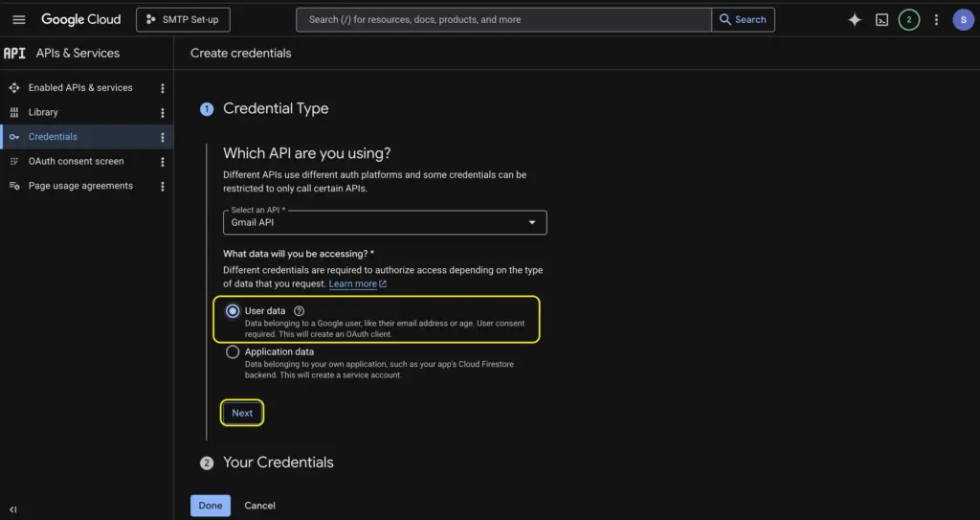Activate the Cloud Shell terminal icon
The image size is (980, 520).
881,20
